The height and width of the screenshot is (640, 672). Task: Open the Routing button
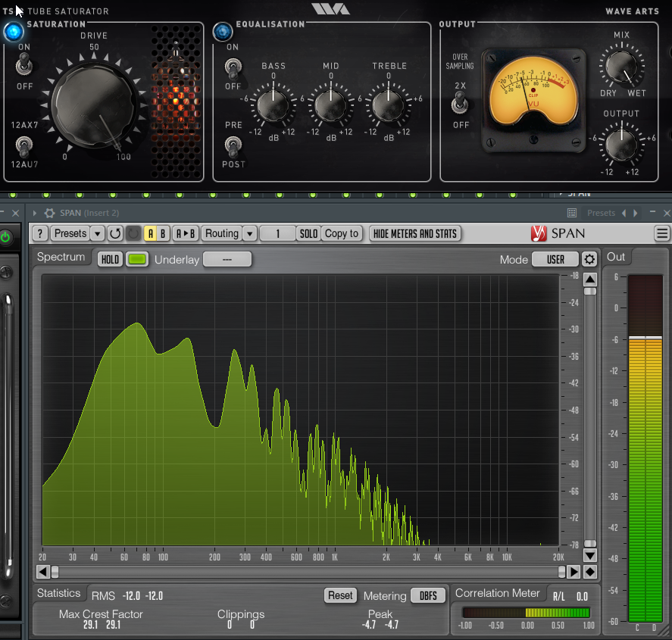coord(221,233)
